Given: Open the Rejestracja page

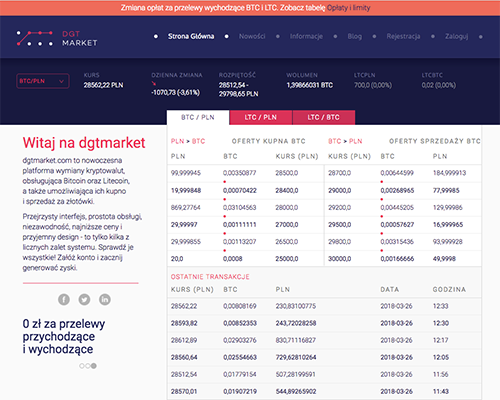Looking at the screenshot, I should click(403, 36).
